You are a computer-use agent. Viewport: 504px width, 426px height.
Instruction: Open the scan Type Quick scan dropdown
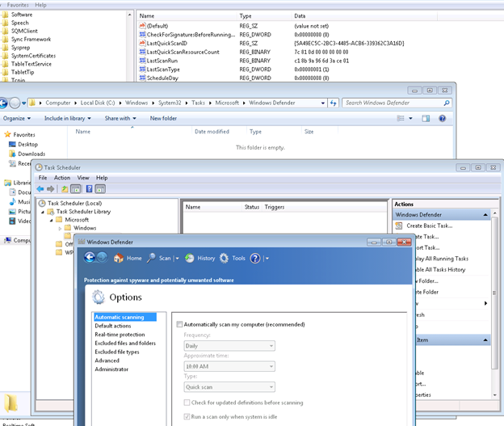coord(229,387)
